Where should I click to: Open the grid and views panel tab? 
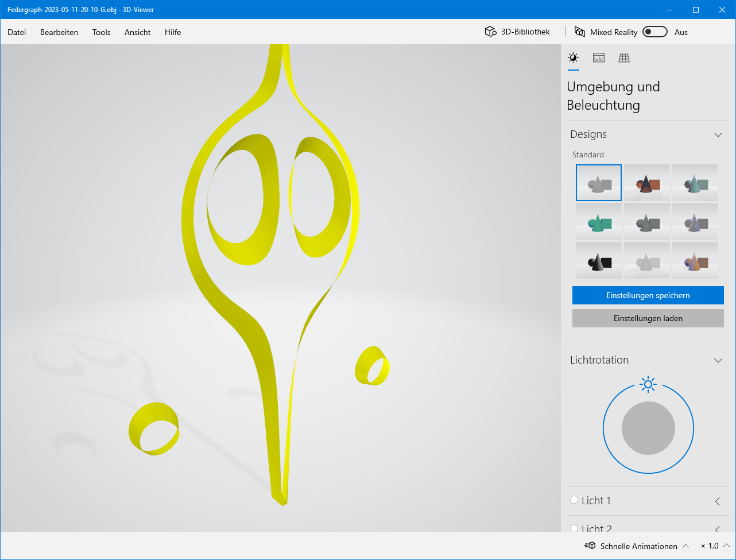coord(624,57)
